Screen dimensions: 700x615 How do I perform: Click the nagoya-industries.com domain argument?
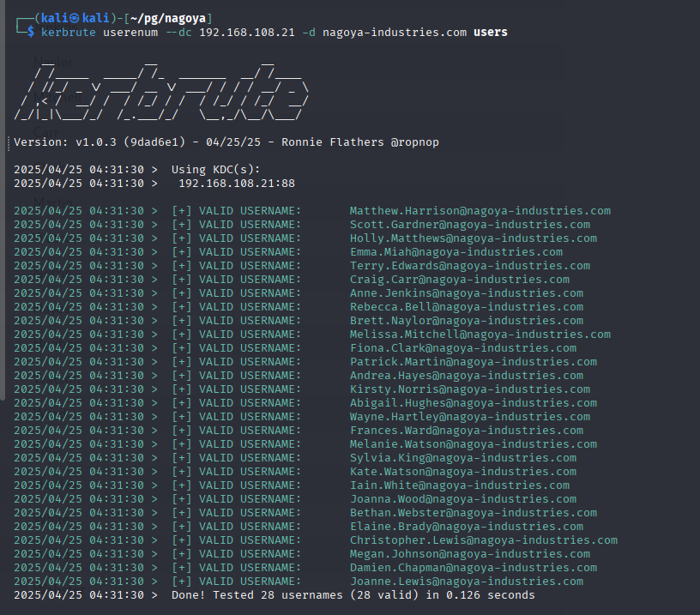point(401,33)
